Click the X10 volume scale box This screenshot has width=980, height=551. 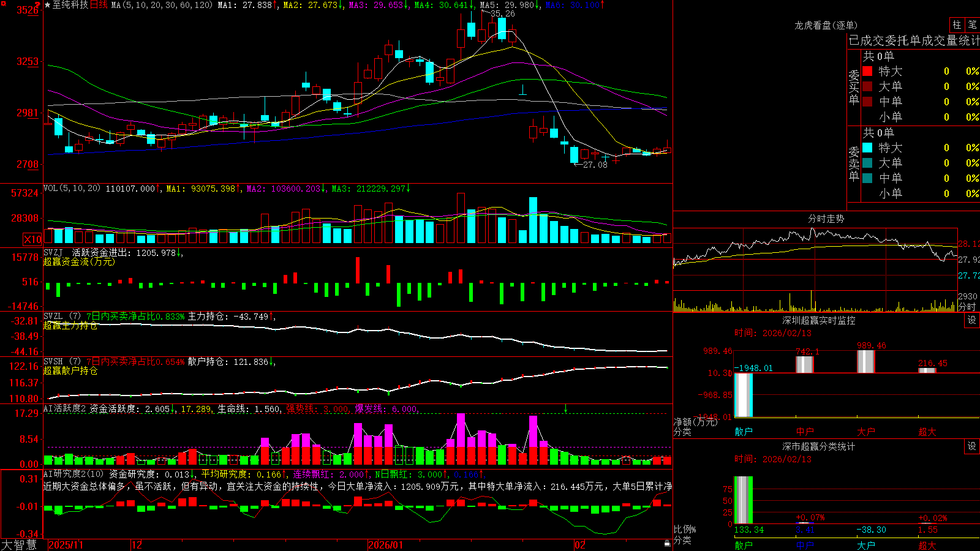32,239
